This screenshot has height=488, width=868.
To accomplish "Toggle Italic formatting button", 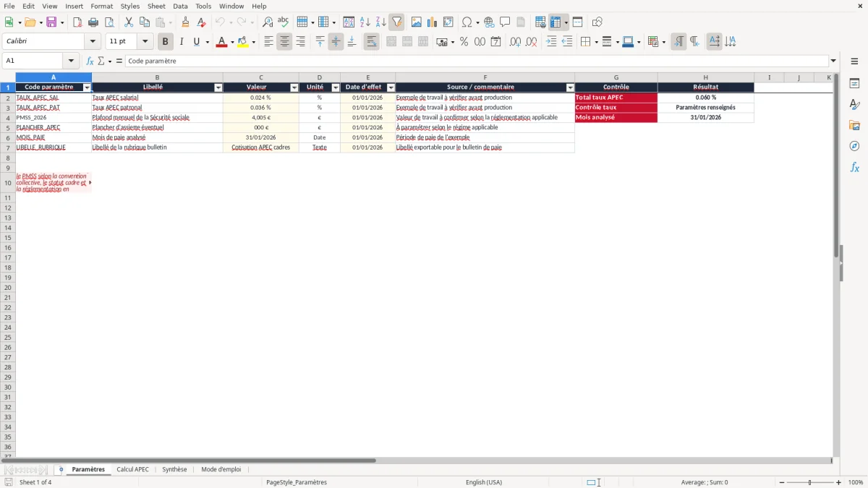I will [x=181, y=42].
